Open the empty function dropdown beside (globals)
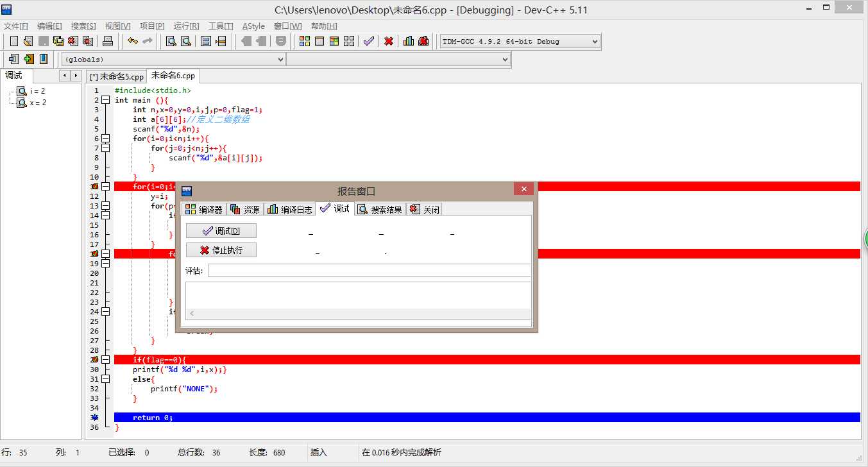Screen dimensions: 868x467 point(398,59)
